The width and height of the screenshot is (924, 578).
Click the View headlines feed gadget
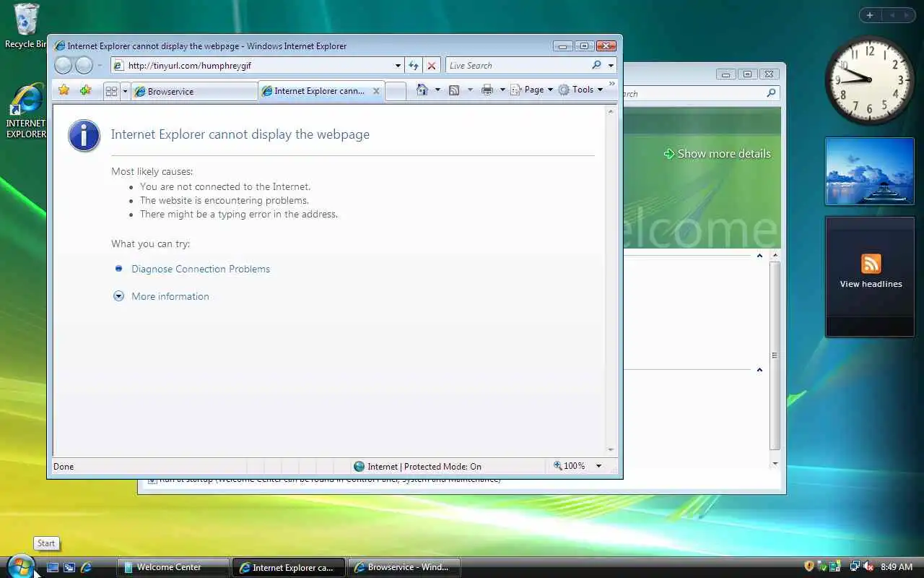[870, 277]
